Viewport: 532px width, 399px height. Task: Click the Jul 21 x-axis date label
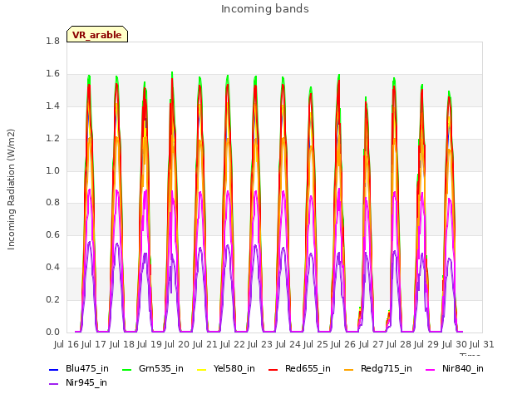204,344
